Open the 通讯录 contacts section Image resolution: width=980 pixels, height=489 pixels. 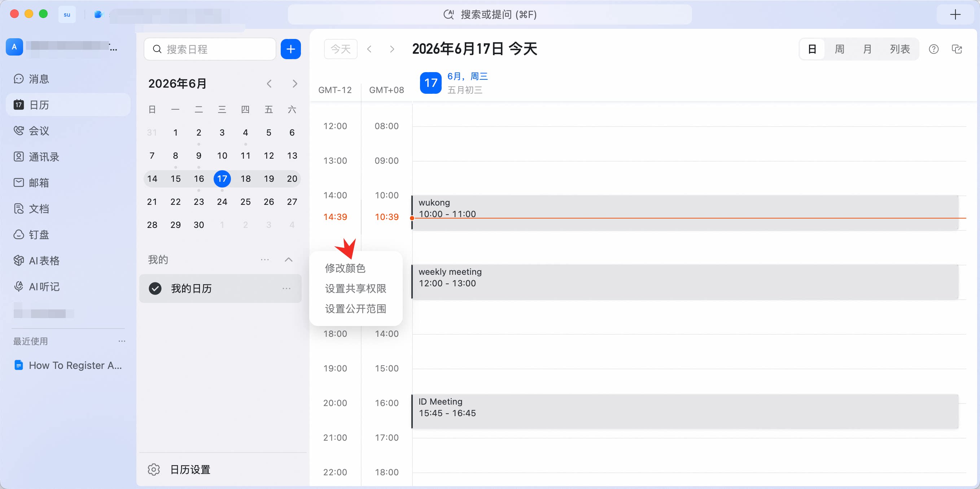pyautogui.click(x=36, y=157)
